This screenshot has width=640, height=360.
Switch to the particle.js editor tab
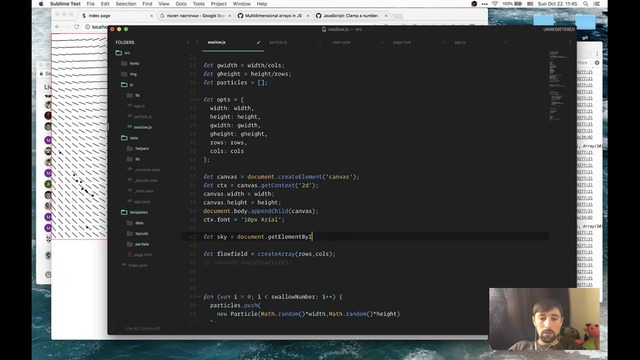coord(278,42)
